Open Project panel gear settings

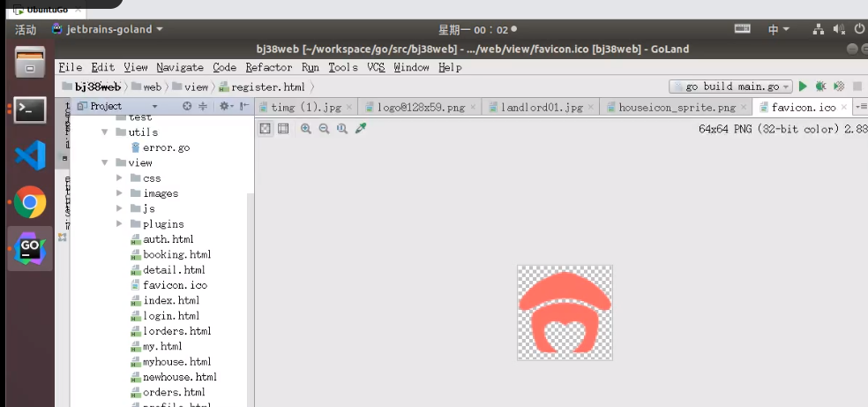click(226, 106)
